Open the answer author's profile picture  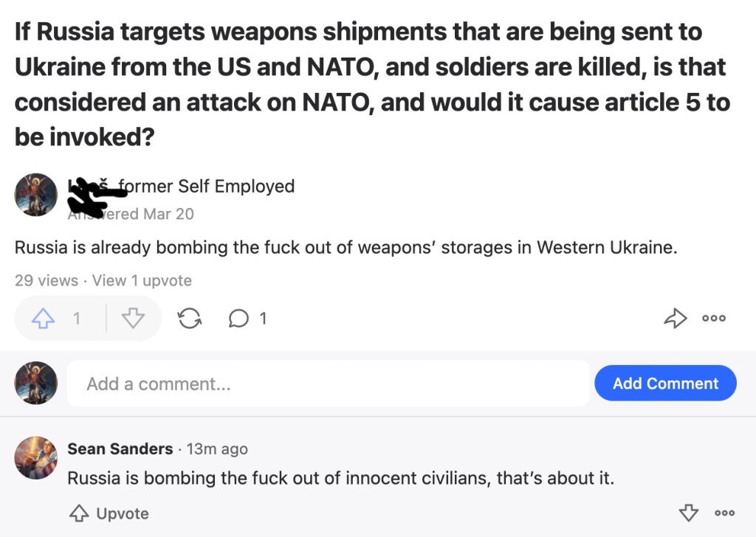[35, 195]
